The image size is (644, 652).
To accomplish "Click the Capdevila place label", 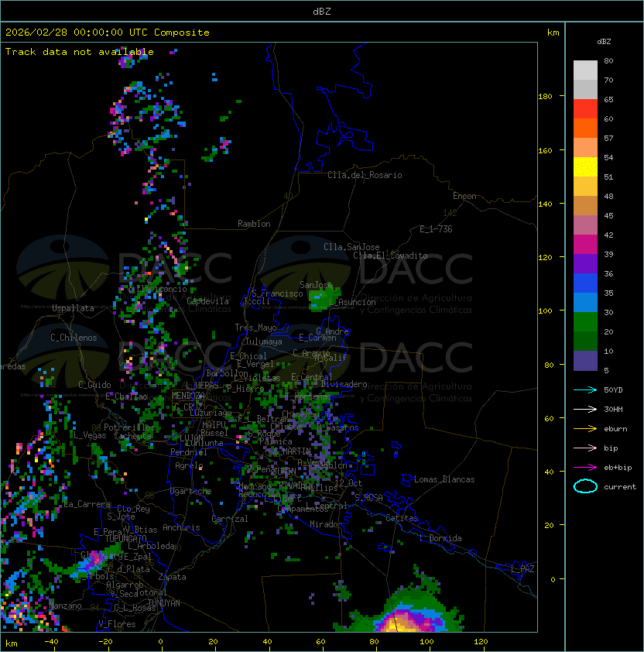I will coord(208,301).
